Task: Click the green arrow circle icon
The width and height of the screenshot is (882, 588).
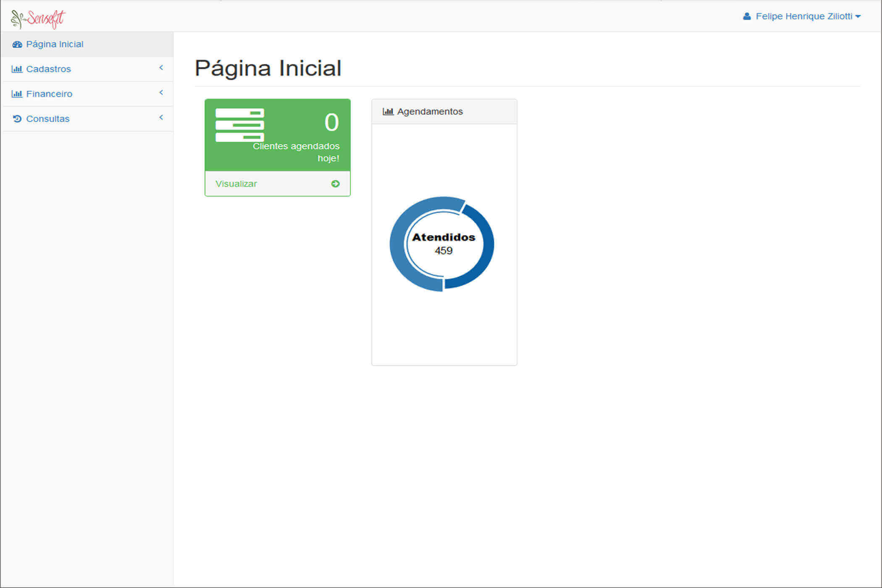Action: pyautogui.click(x=335, y=184)
